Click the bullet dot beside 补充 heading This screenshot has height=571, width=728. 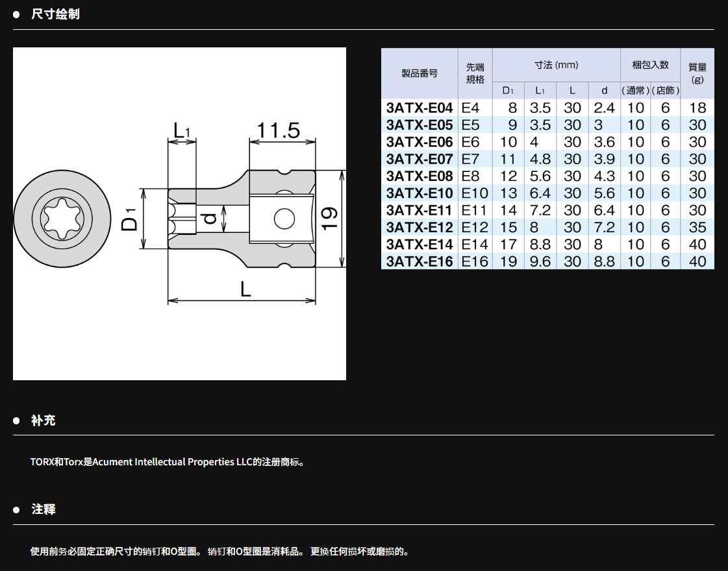tap(17, 420)
